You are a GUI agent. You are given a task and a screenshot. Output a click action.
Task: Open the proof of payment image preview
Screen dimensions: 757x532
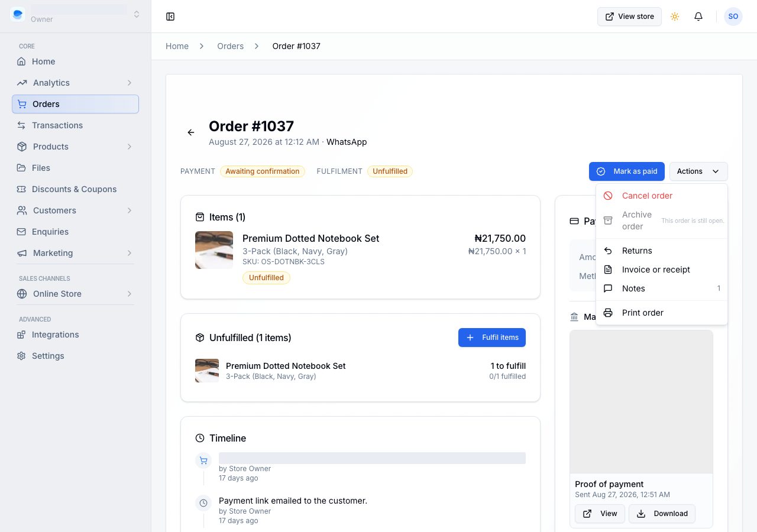tap(641, 402)
